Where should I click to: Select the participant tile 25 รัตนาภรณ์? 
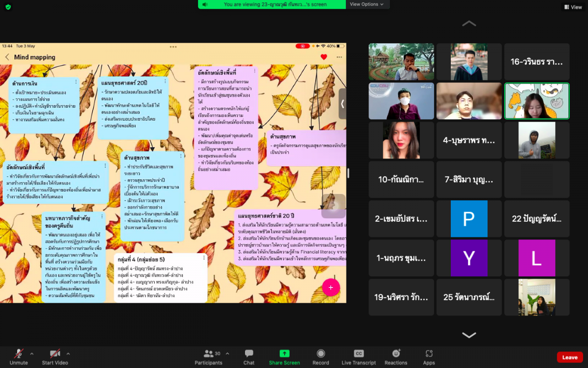469,297
